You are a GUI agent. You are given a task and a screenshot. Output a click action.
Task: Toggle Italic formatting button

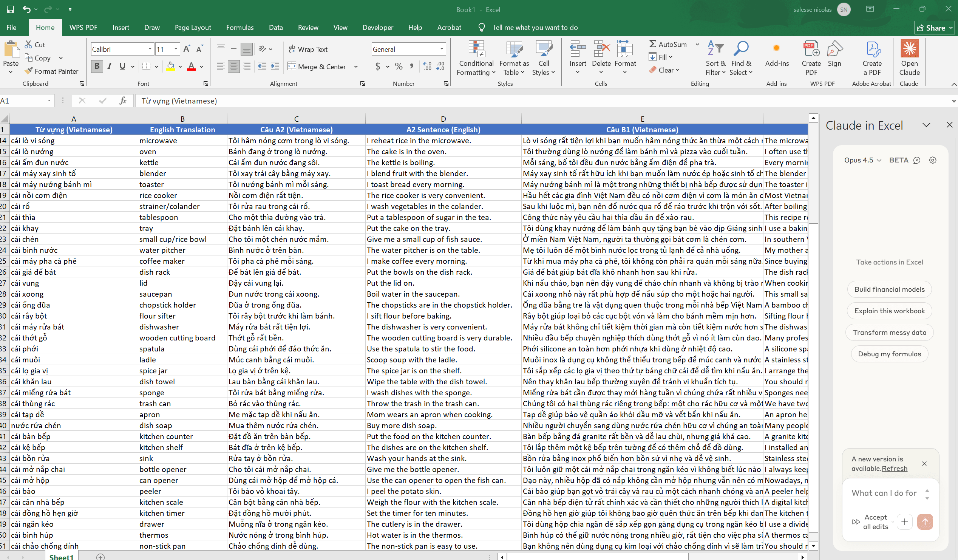point(110,66)
